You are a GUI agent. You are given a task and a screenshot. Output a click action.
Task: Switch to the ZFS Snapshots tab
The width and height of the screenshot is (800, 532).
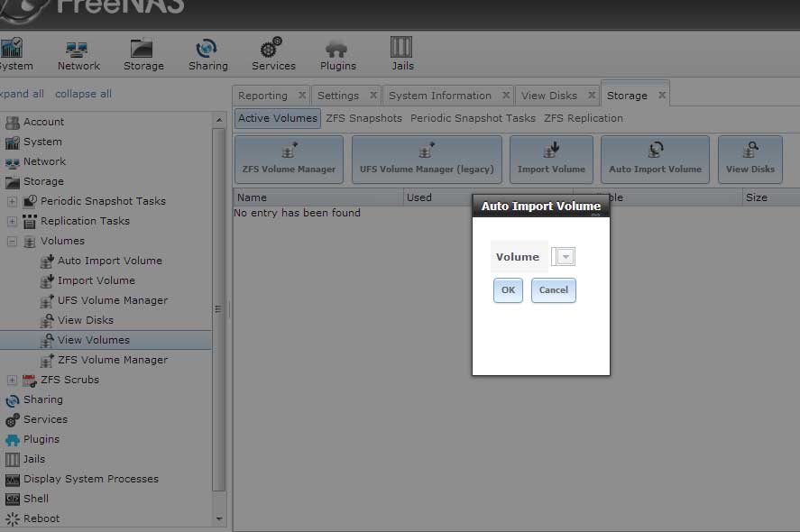click(x=363, y=118)
